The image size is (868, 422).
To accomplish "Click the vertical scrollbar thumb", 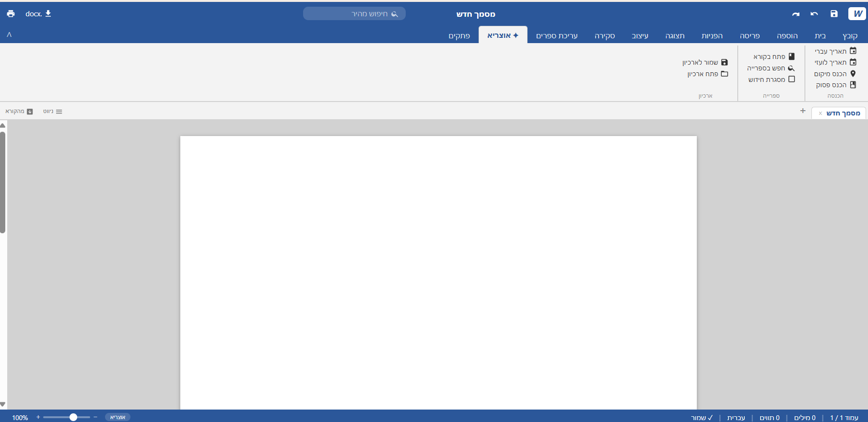I will [x=2, y=182].
